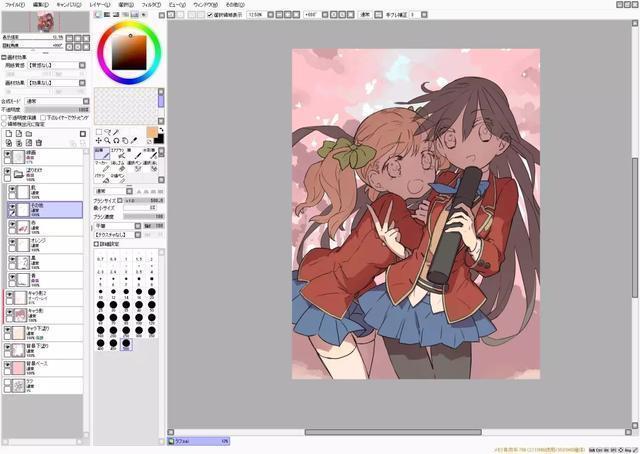640x454 pixels.
Task: Choose the 2値ペン binary pen tool
Action: pyautogui.click(x=118, y=178)
